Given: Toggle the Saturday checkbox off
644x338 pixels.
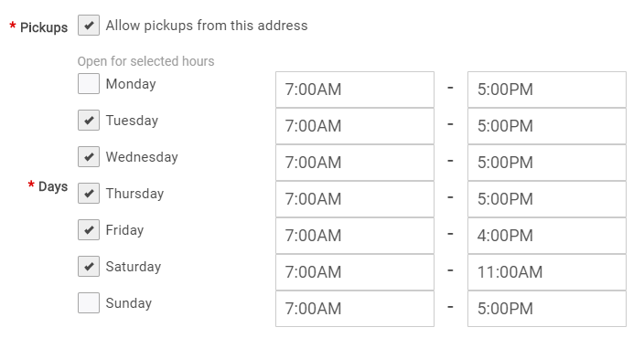Looking at the screenshot, I should click(x=89, y=266).
